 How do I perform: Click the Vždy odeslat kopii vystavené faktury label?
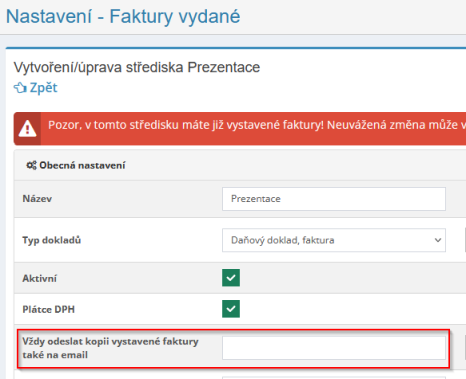coord(110,348)
